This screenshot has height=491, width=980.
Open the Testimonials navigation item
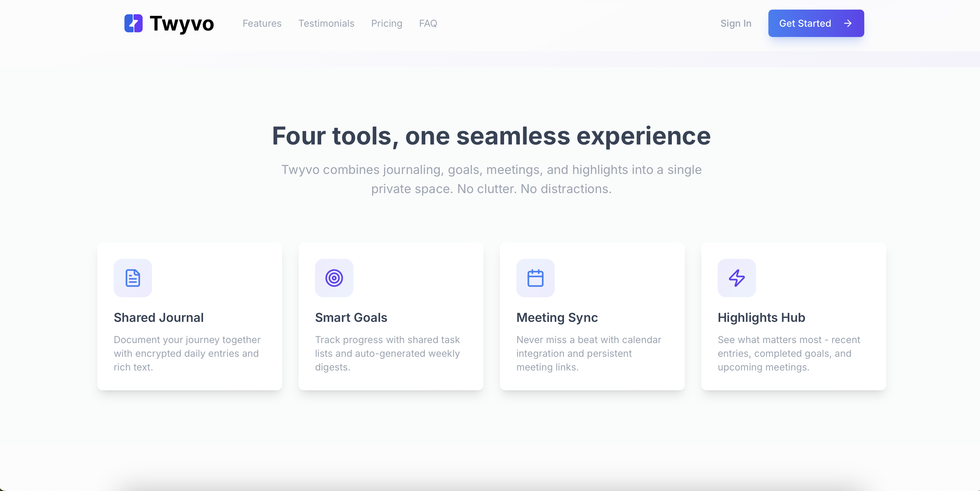click(326, 23)
